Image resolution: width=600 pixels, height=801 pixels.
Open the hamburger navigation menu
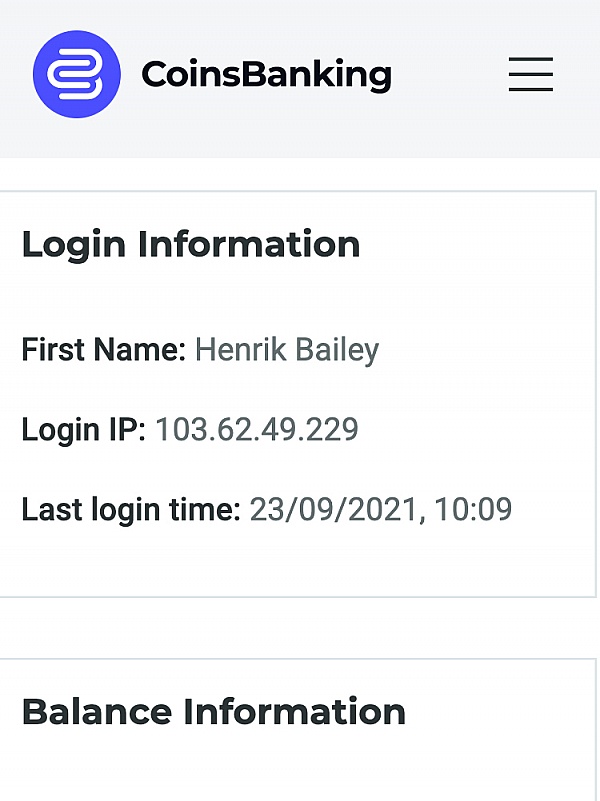(530, 75)
